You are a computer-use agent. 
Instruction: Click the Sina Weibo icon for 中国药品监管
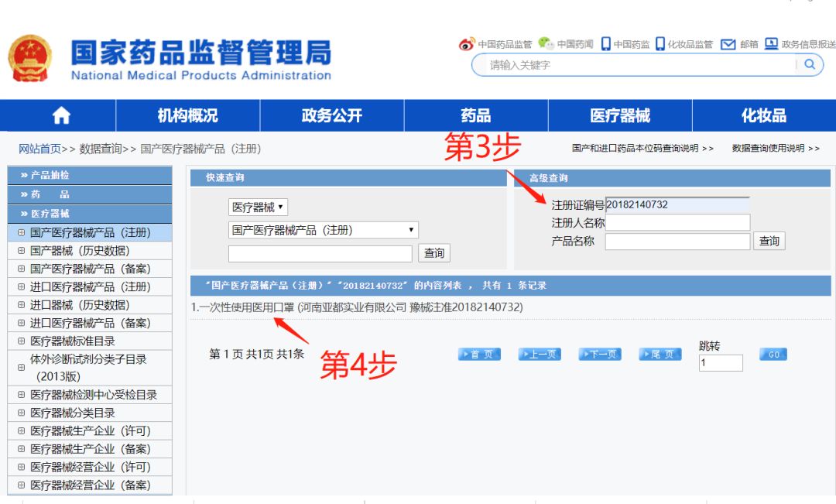coord(467,44)
